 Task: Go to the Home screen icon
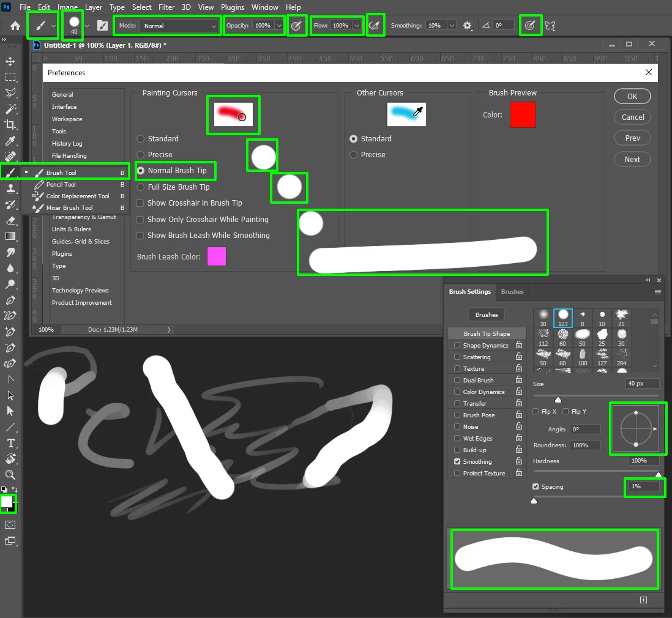coord(15,26)
